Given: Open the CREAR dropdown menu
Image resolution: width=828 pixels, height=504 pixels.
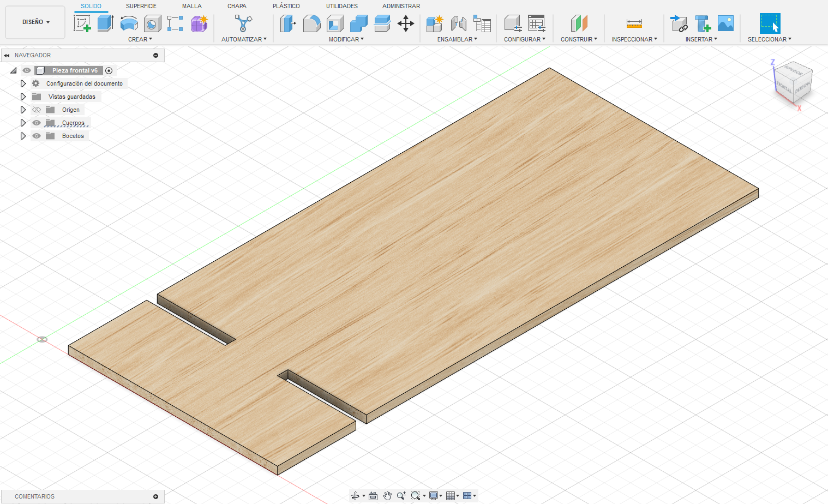Looking at the screenshot, I should coord(140,39).
